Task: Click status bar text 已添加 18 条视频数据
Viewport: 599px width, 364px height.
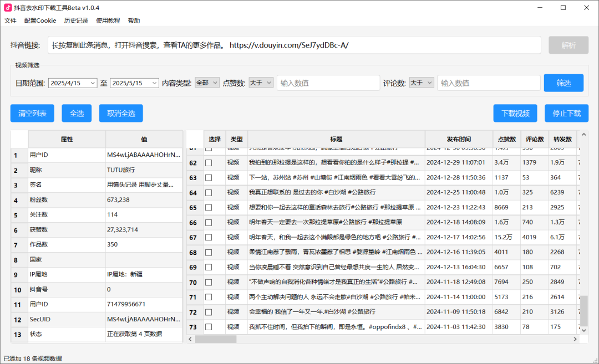Action: click(x=33, y=358)
